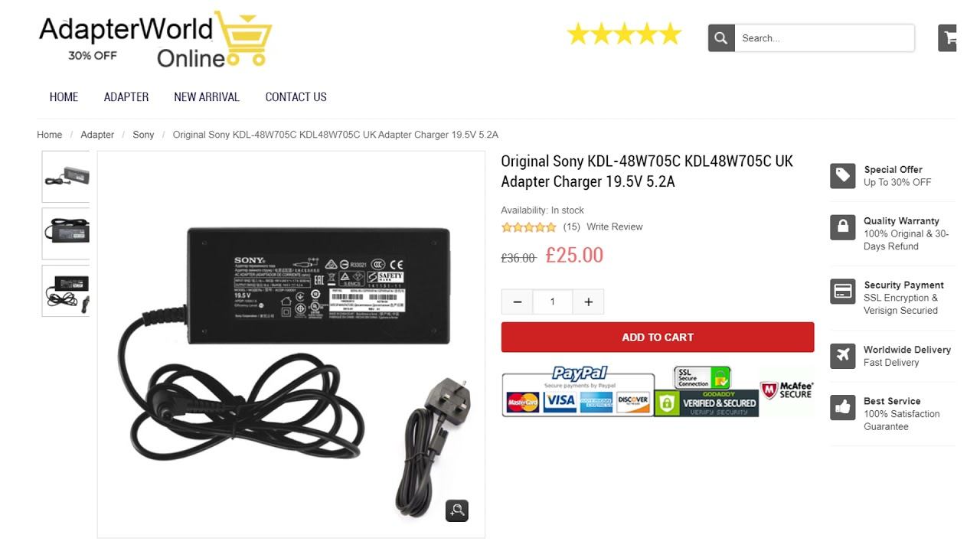Click the search magnifier icon
Viewport: 980px width, 551px height.
click(721, 38)
